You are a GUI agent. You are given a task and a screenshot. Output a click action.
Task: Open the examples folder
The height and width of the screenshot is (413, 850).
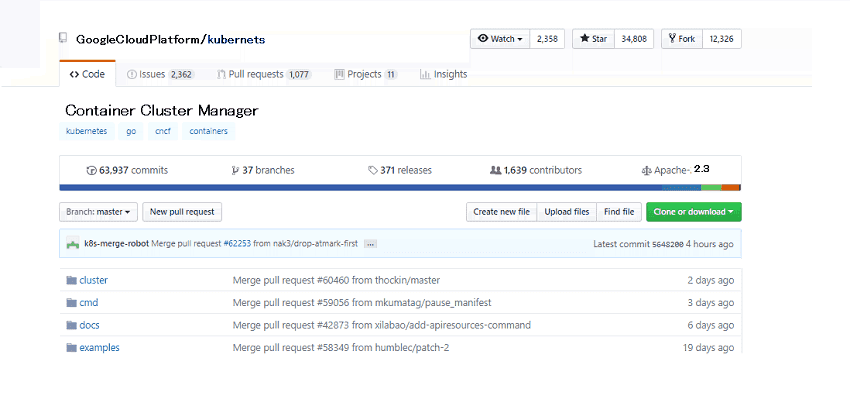pos(100,347)
